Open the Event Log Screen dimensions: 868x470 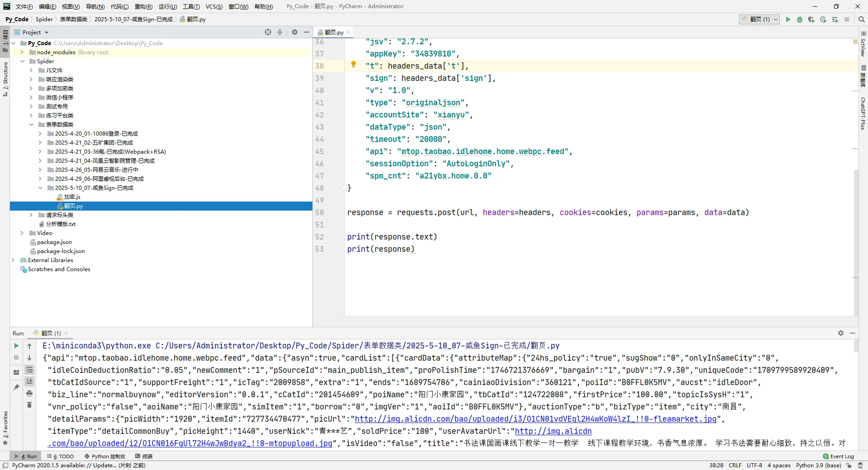point(838,456)
